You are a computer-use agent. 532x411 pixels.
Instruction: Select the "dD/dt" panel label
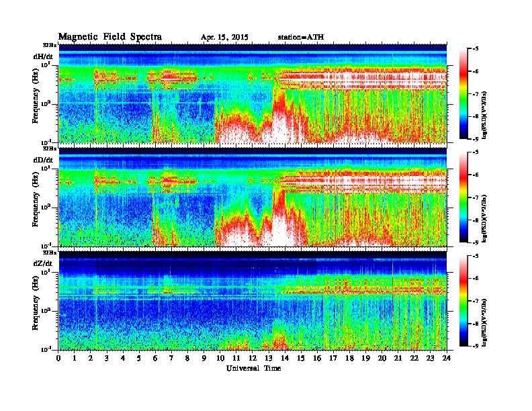(x=43, y=160)
